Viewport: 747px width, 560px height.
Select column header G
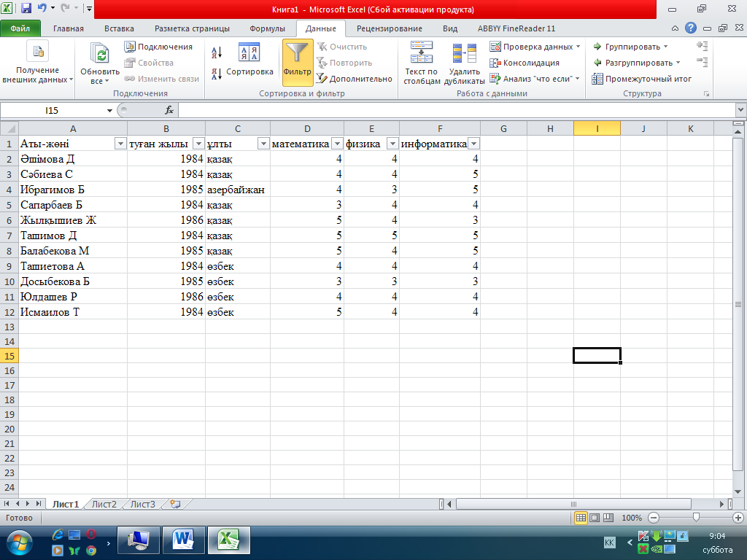[x=503, y=128]
